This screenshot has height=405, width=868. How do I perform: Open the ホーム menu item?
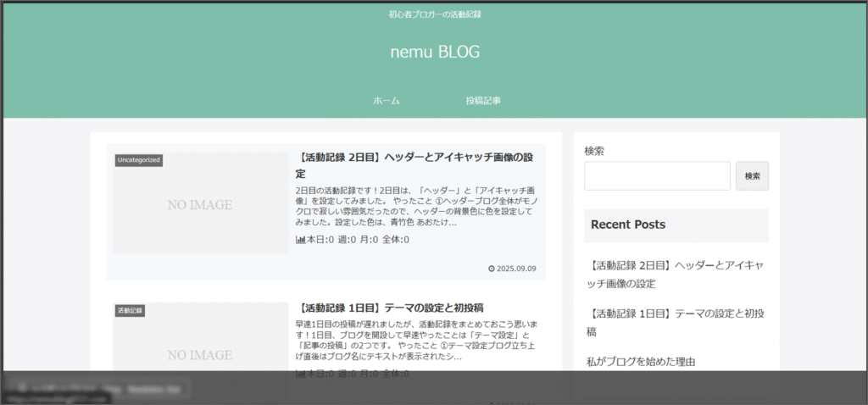pos(386,101)
